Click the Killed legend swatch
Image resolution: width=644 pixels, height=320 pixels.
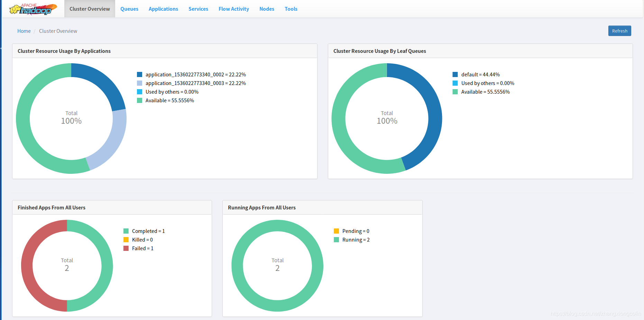coord(126,240)
